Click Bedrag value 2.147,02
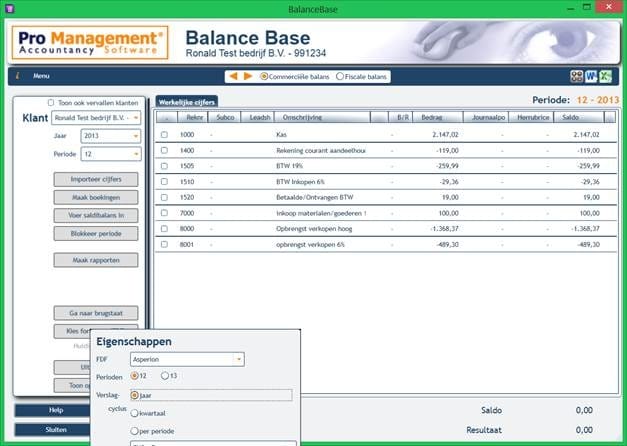Screen dimensions: 627x446 [x=445, y=135]
